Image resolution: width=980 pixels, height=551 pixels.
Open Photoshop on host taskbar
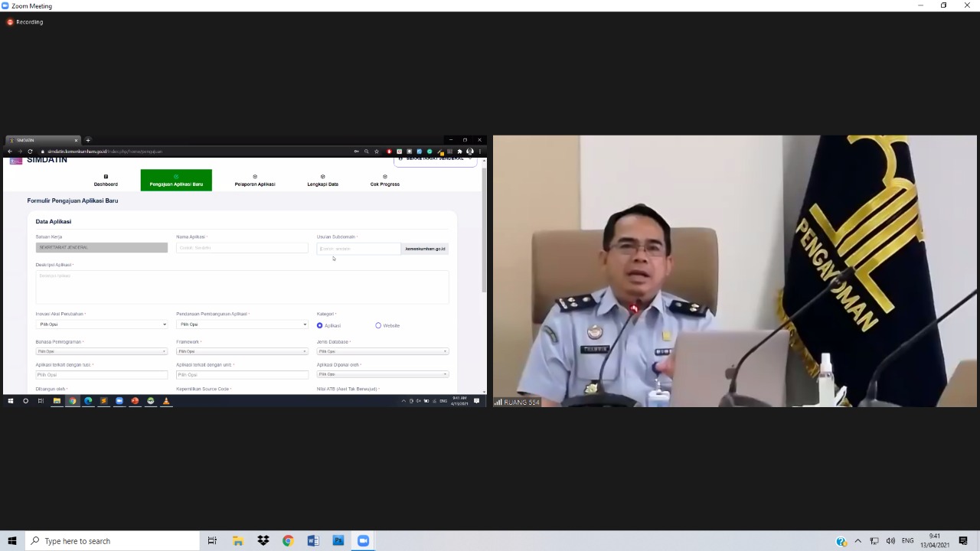(338, 541)
